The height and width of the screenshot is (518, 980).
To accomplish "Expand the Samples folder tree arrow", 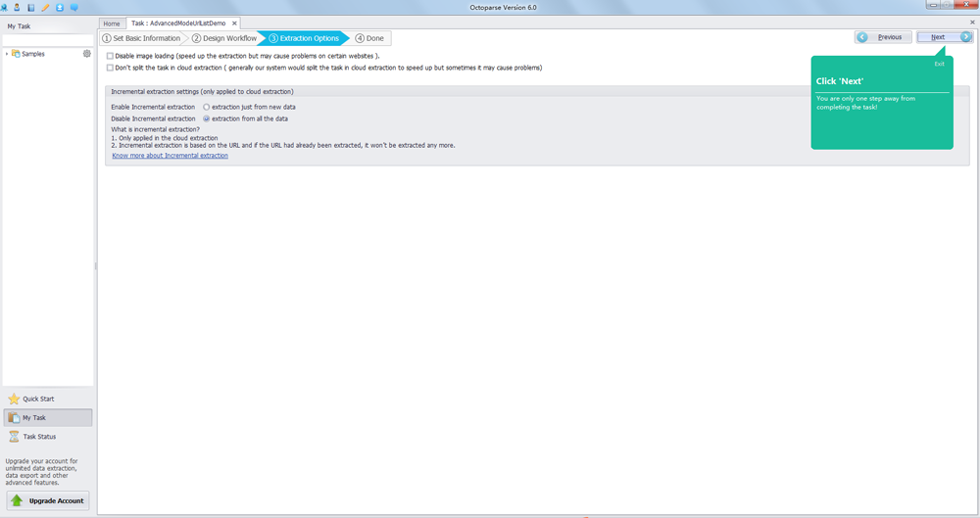I will (7, 54).
